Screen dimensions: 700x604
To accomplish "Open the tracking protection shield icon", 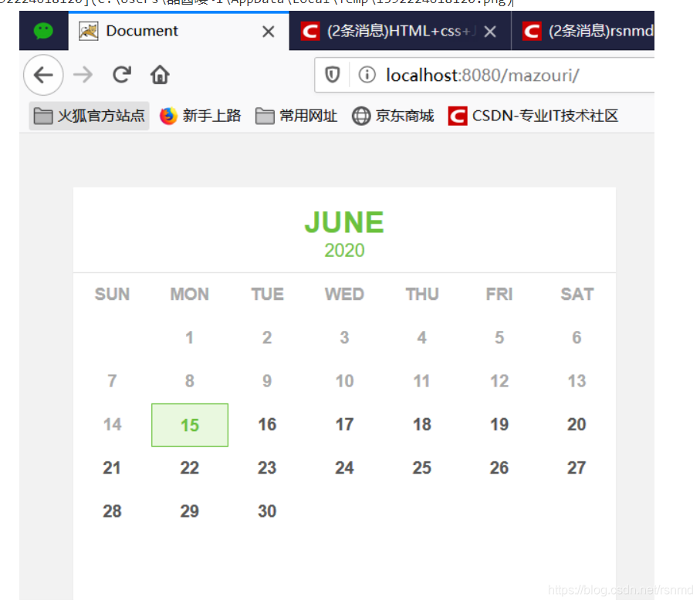I will (x=332, y=75).
